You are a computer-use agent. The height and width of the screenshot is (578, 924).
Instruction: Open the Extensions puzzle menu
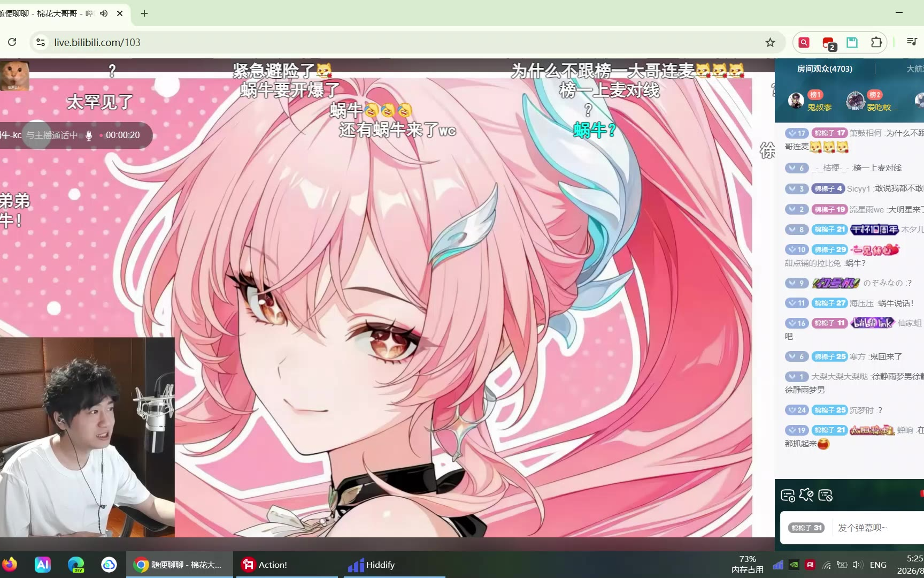click(876, 42)
